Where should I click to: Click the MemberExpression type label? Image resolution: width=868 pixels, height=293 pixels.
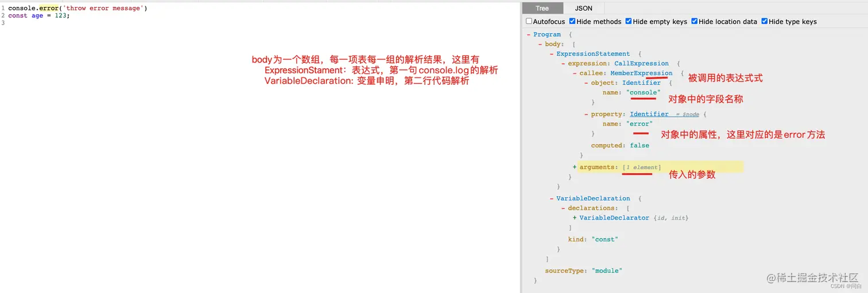641,73
